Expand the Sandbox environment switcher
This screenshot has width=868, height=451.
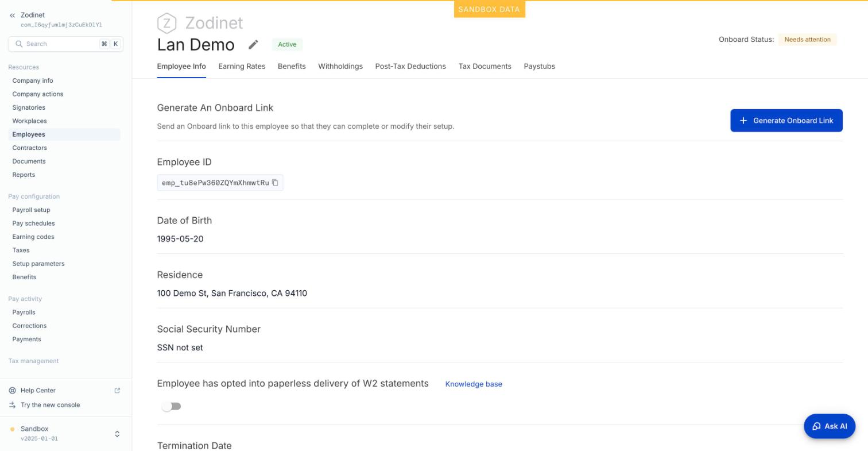pyautogui.click(x=117, y=434)
